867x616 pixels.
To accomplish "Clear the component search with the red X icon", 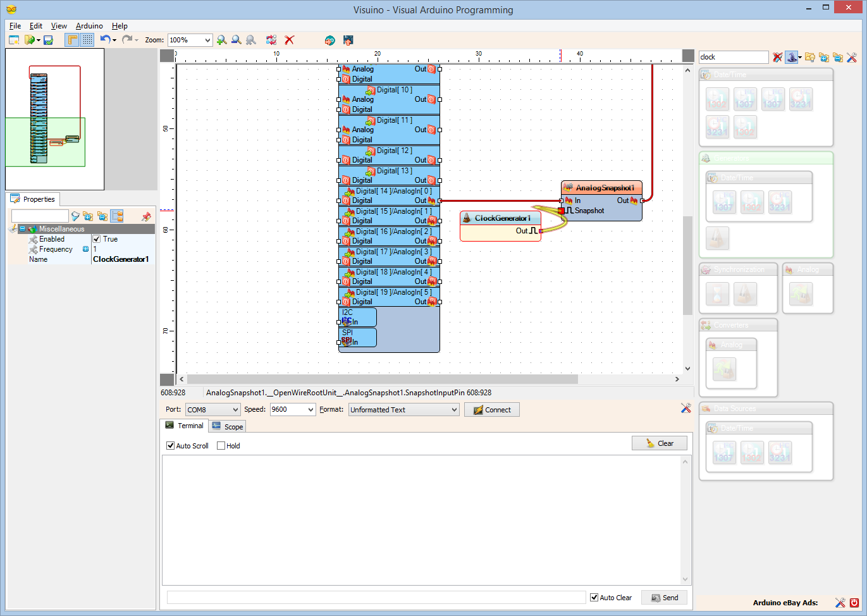I will coord(778,57).
